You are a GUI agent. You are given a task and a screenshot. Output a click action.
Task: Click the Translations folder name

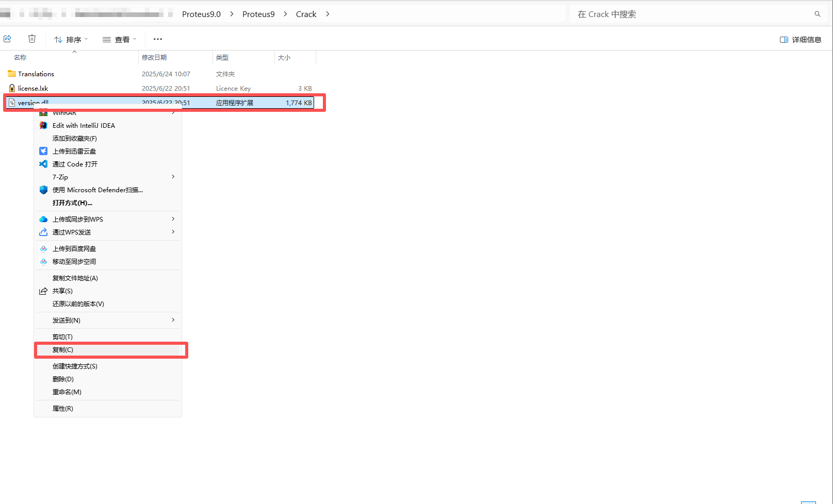click(x=36, y=74)
